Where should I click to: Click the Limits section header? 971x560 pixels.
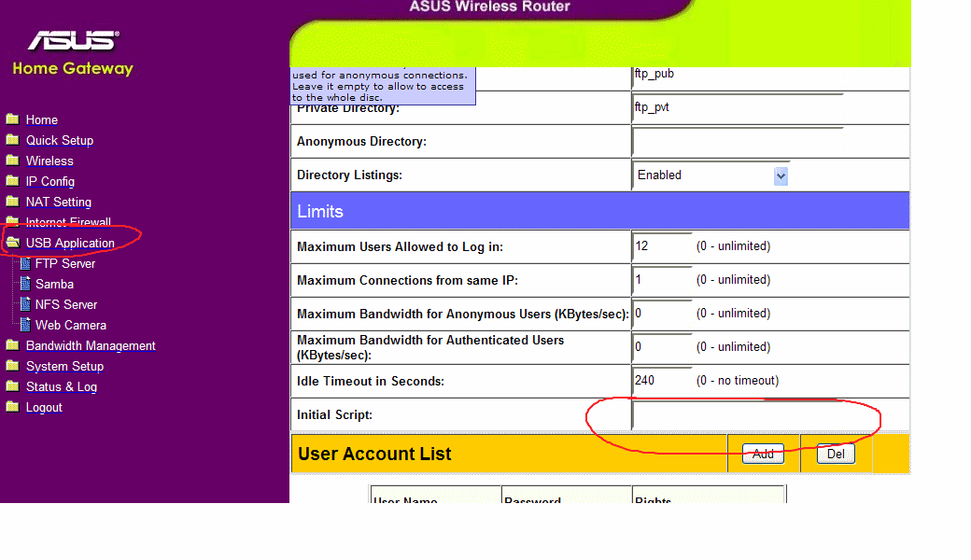[599, 211]
